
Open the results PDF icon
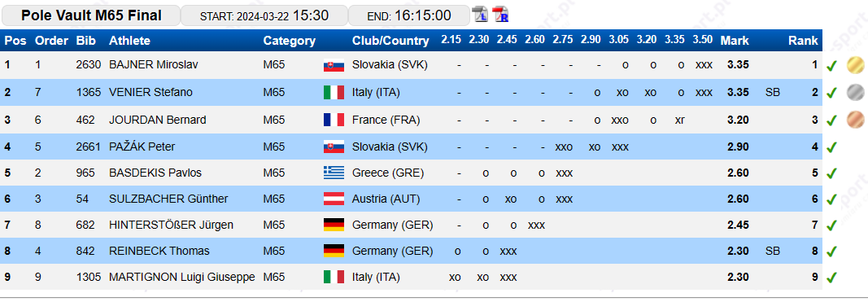501,15
